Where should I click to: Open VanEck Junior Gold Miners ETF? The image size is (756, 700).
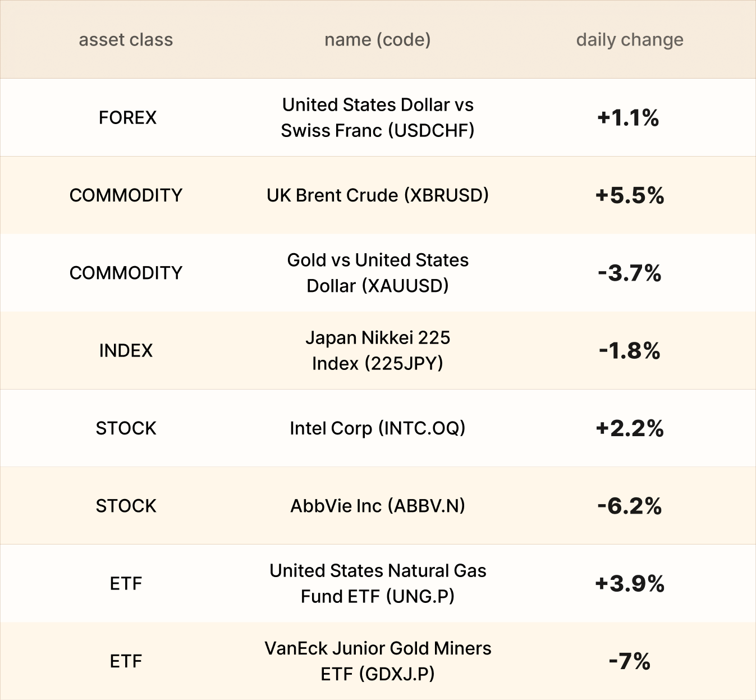377,661
